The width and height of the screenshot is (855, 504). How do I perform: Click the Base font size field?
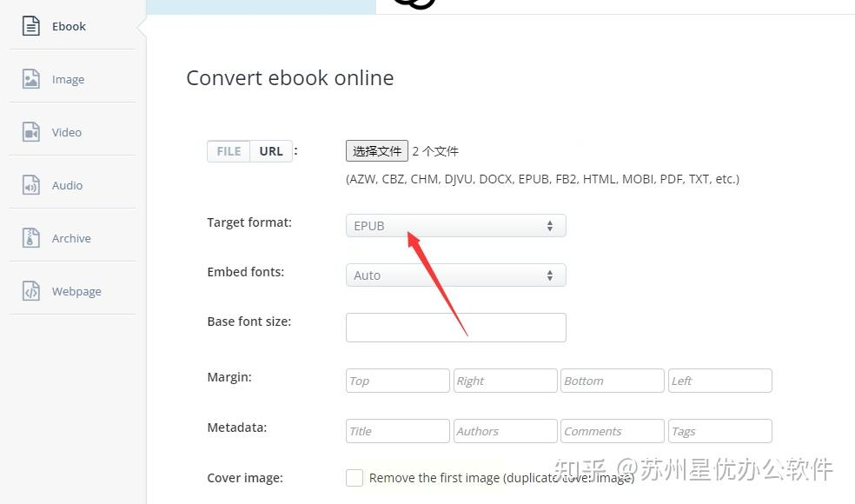[x=456, y=328]
